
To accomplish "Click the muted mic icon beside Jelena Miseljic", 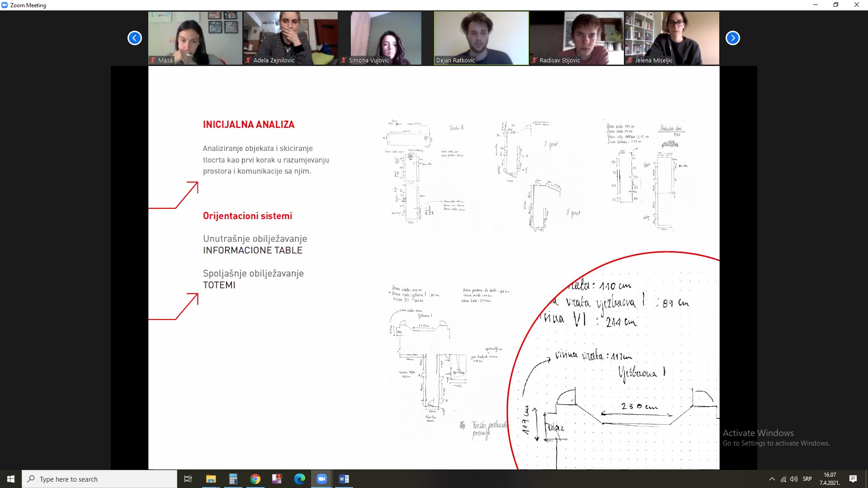I will pos(630,60).
